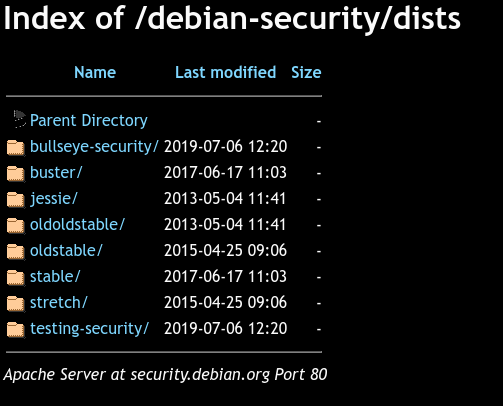The image size is (503, 406).
Task: Click the folder icon next to buster
Action: pos(16,174)
